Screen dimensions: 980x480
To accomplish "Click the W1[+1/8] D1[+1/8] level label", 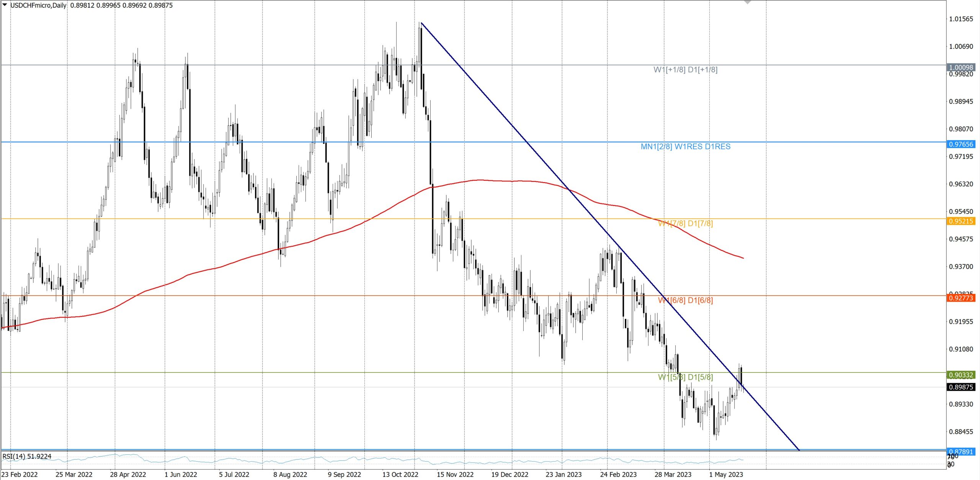I will tap(685, 70).
